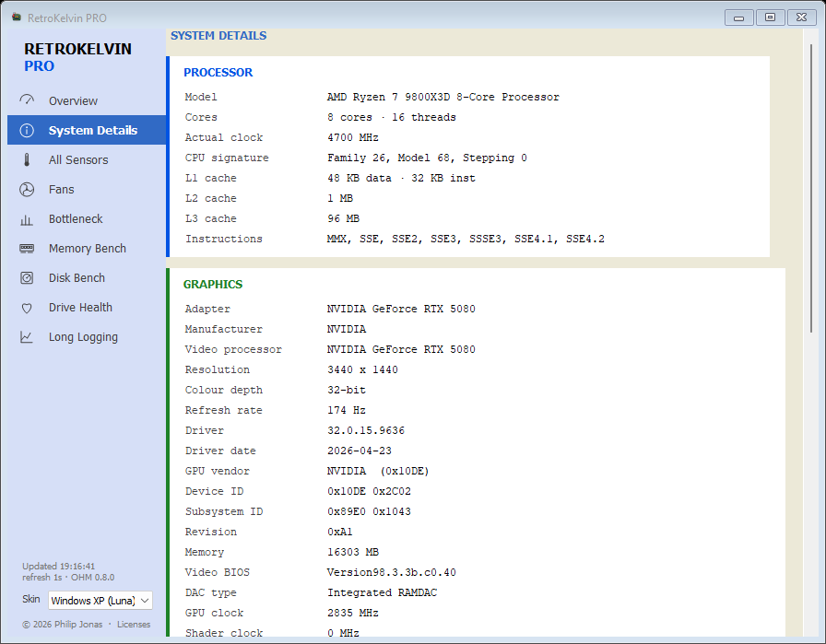Click Video BIOS 'Version98.3.3b.c0.40'

(x=392, y=572)
